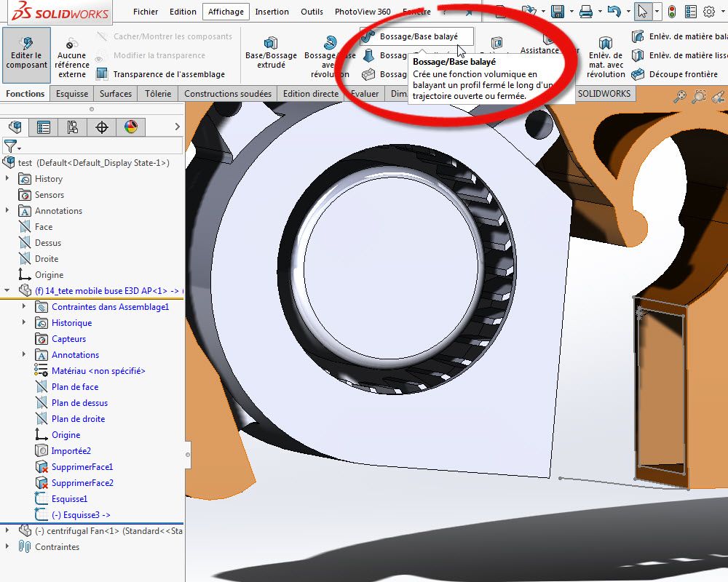Open the ConfigurationManager tab icon
728x582 pixels.
pyautogui.click(x=72, y=127)
